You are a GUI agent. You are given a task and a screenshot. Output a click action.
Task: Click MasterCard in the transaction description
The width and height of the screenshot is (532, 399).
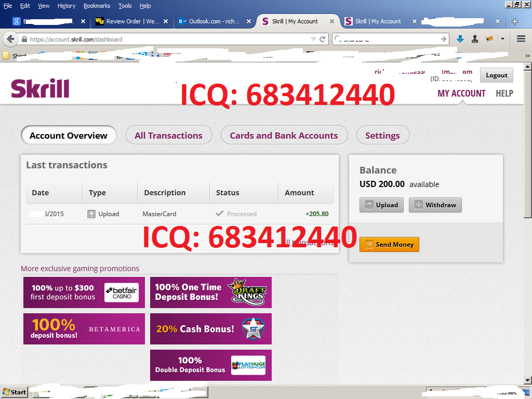159,214
